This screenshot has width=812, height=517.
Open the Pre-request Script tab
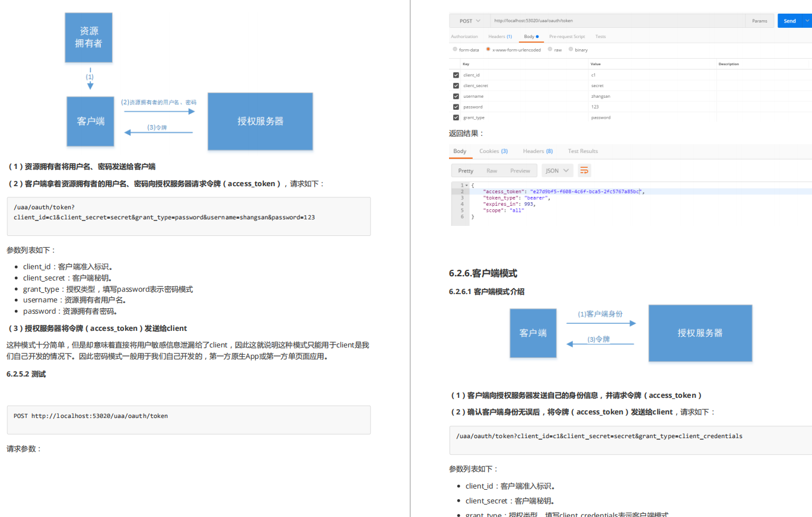[x=566, y=37]
